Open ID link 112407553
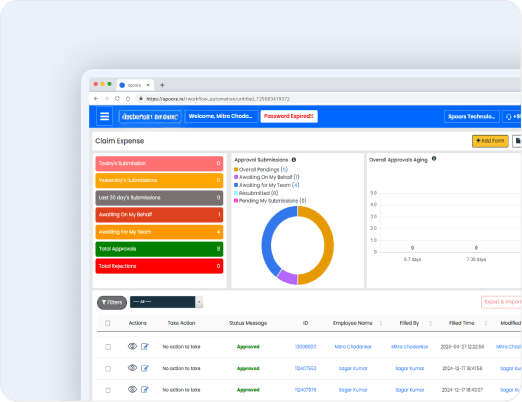The image size is (522, 402). pos(305,369)
